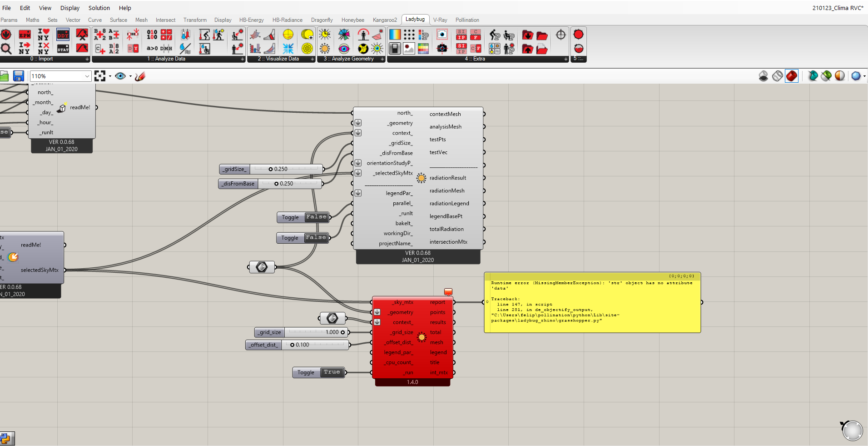Screen dimensions: 868x446
Task: Click the Python icon at bottom left
Action: 6,438
